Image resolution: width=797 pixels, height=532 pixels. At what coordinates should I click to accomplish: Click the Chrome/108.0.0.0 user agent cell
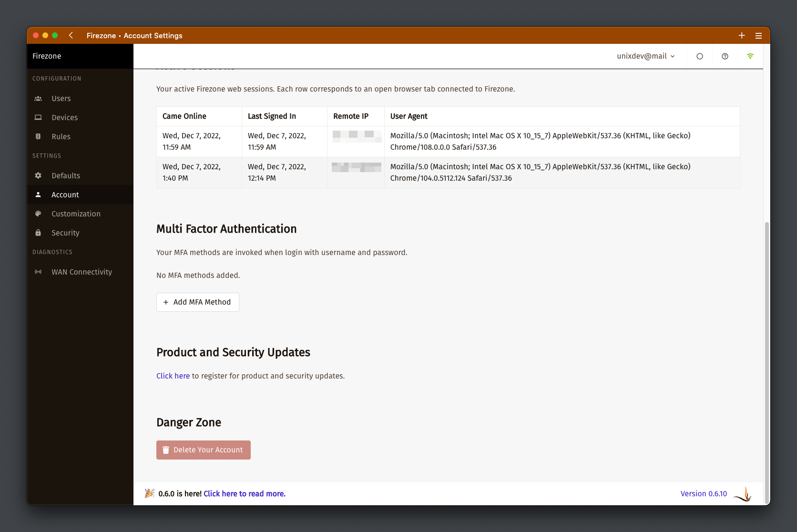click(562, 142)
